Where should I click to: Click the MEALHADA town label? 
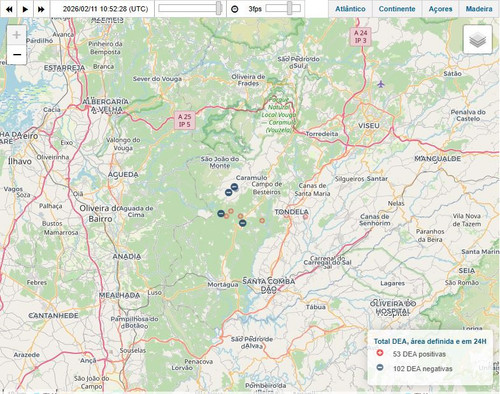click(119, 295)
